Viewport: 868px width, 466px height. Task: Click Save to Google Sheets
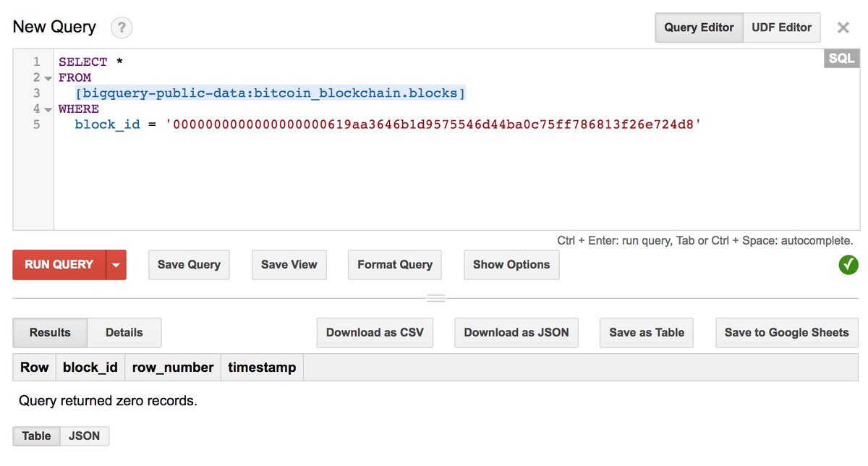pyautogui.click(x=787, y=333)
